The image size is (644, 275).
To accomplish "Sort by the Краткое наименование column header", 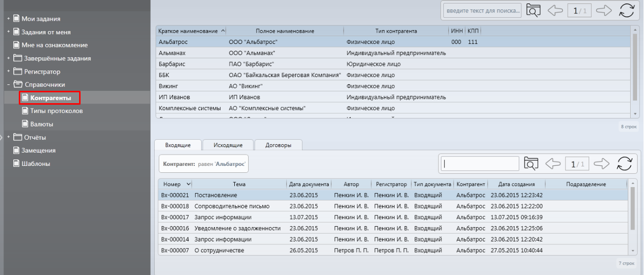I will [188, 31].
